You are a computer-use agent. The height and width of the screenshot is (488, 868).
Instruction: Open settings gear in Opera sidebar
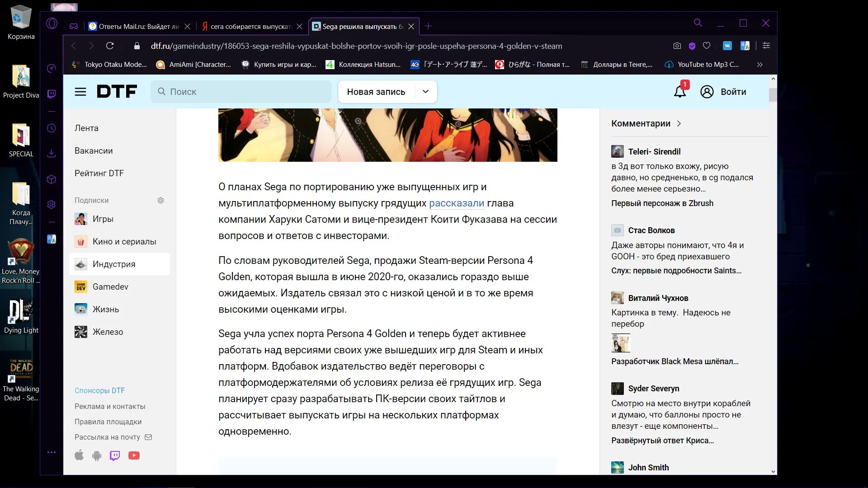click(x=52, y=205)
